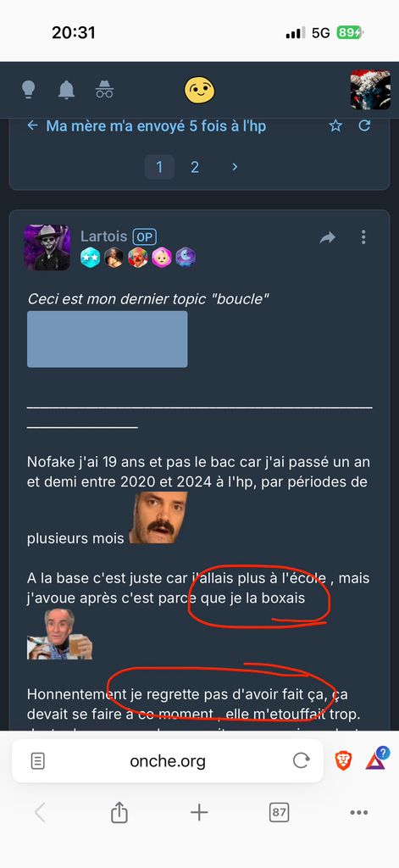This screenshot has height=868, width=399.
Task: Open post options three-dot menu
Action: (x=363, y=237)
